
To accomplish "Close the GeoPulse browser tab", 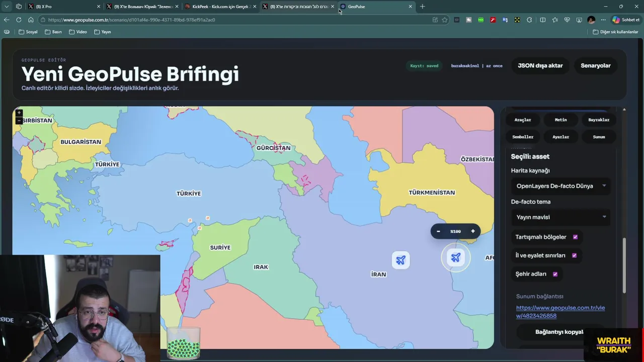I will [411, 7].
